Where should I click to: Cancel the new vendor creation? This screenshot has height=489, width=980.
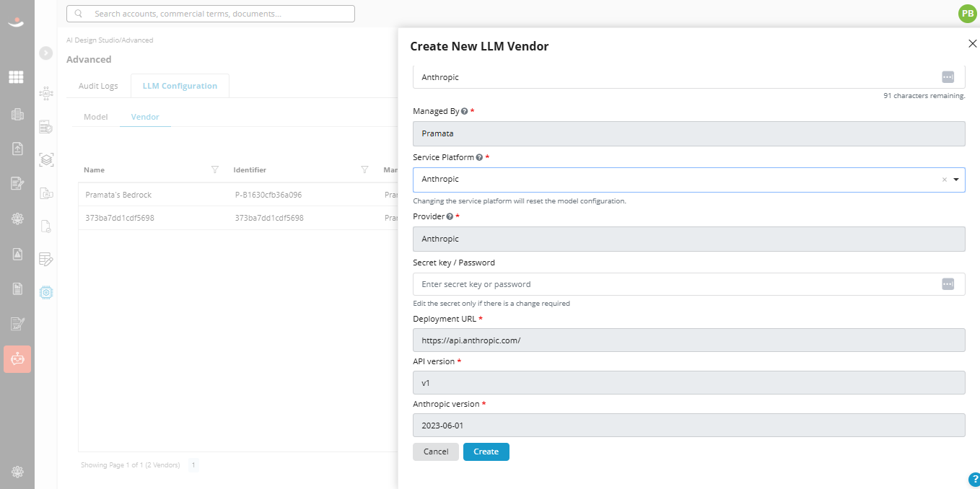pos(436,451)
